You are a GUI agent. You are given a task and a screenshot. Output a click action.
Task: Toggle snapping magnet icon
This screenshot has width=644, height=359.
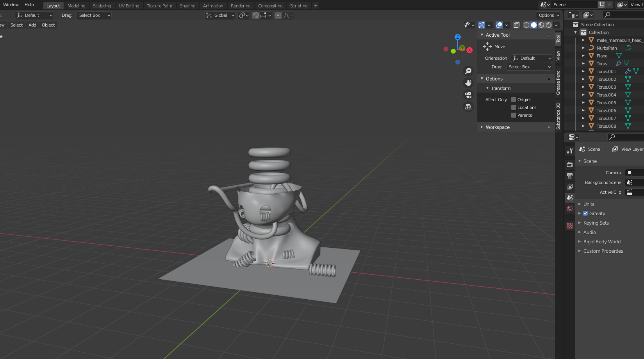256,15
